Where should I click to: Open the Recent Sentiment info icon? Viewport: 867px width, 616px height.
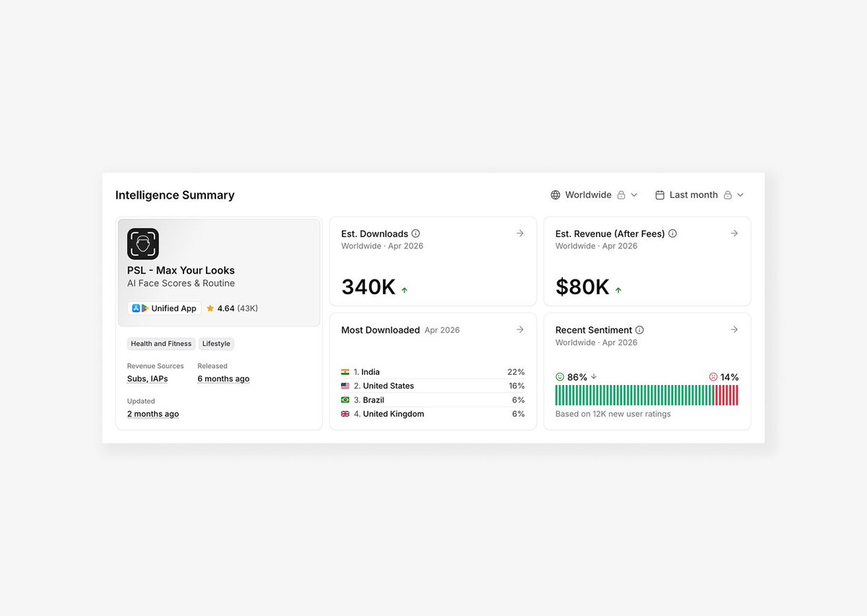(639, 330)
